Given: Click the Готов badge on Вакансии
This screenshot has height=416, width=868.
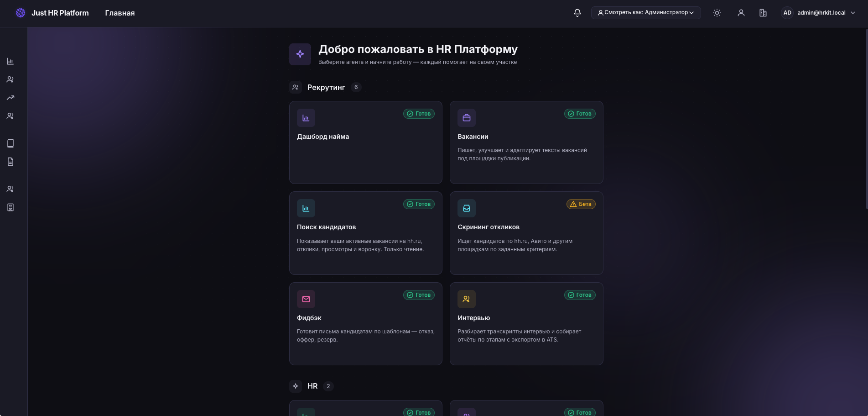Looking at the screenshot, I should pyautogui.click(x=580, y=114).
